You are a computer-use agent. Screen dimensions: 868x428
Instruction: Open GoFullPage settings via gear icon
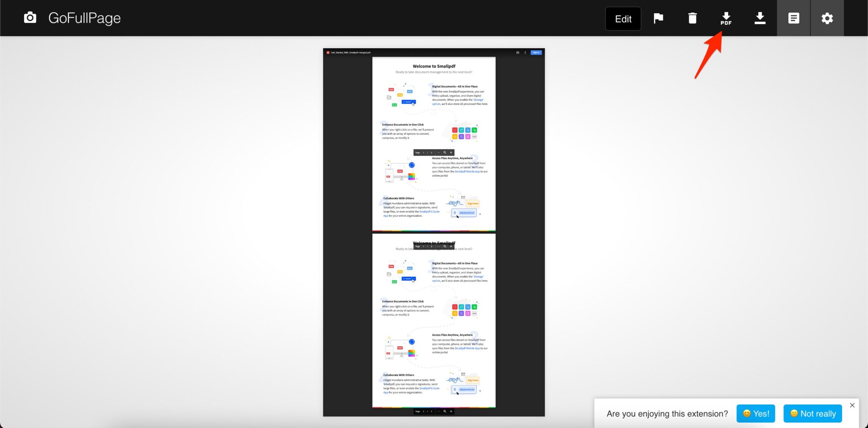click(827, 18)
